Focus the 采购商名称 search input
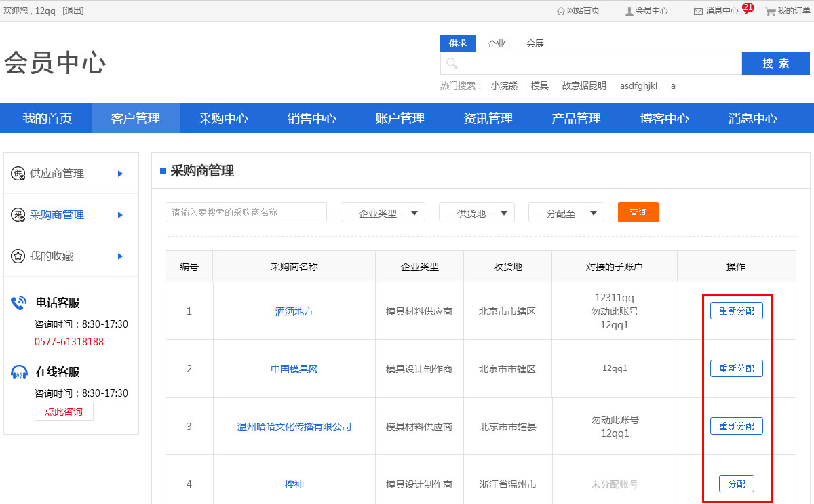Viewport: 814px width, 504px height. 246,212
